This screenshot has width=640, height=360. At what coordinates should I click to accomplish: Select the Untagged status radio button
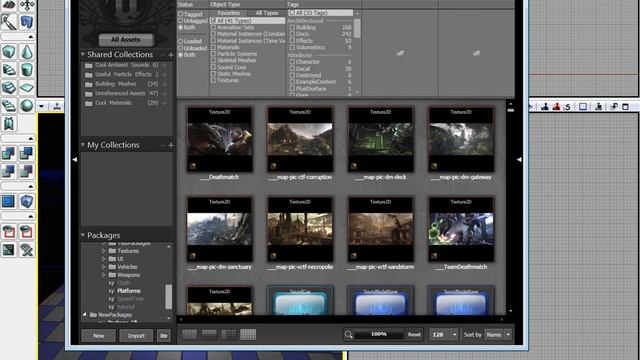(x=180, y=20)
